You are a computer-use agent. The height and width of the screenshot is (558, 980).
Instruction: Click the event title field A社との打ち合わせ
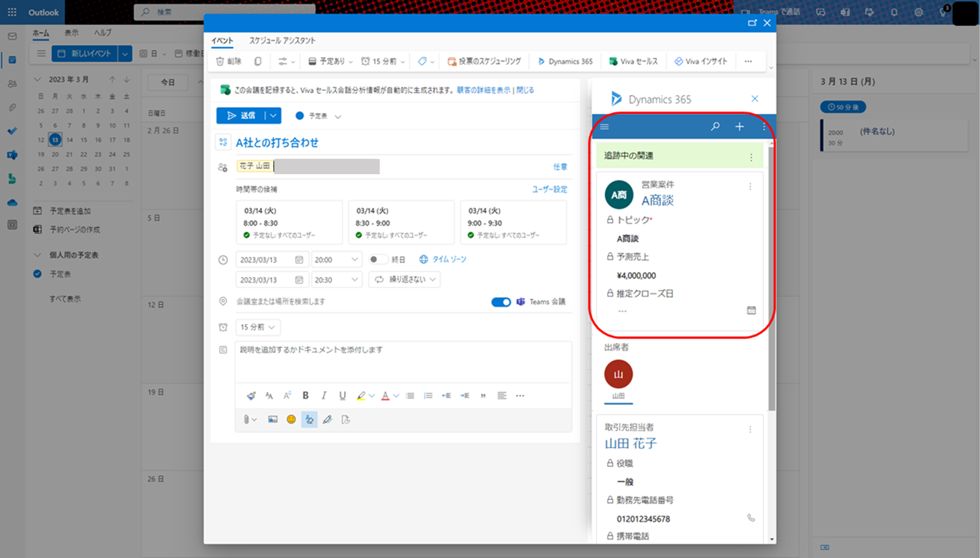click(x=404, y=143)
